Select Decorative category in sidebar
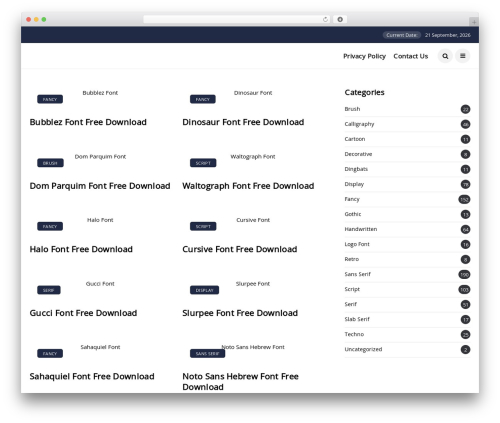Image resolution: width=500 pixels, height=423 pixels. pyautogui.click(x=358, y=154)
